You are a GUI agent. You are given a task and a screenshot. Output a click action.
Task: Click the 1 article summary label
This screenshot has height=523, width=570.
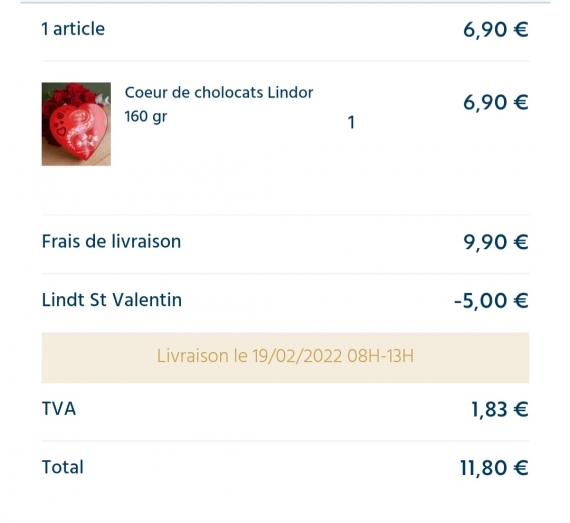(x=73, y=29)
